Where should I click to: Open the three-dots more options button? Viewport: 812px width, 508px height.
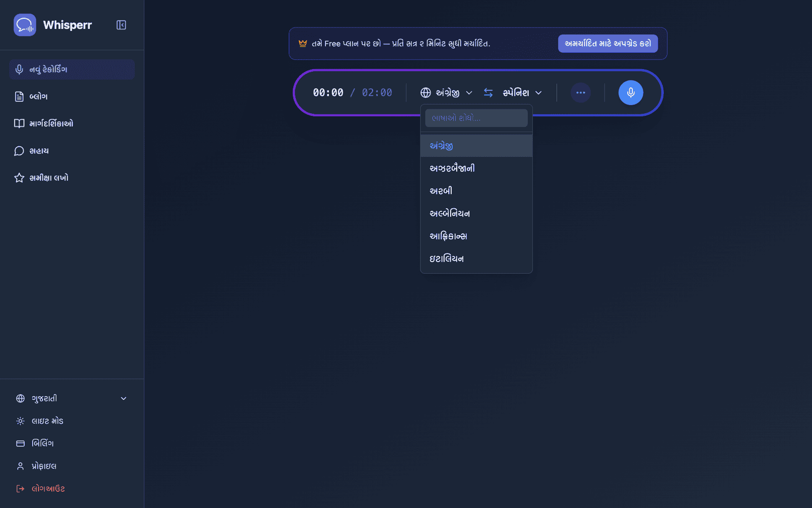581,92
